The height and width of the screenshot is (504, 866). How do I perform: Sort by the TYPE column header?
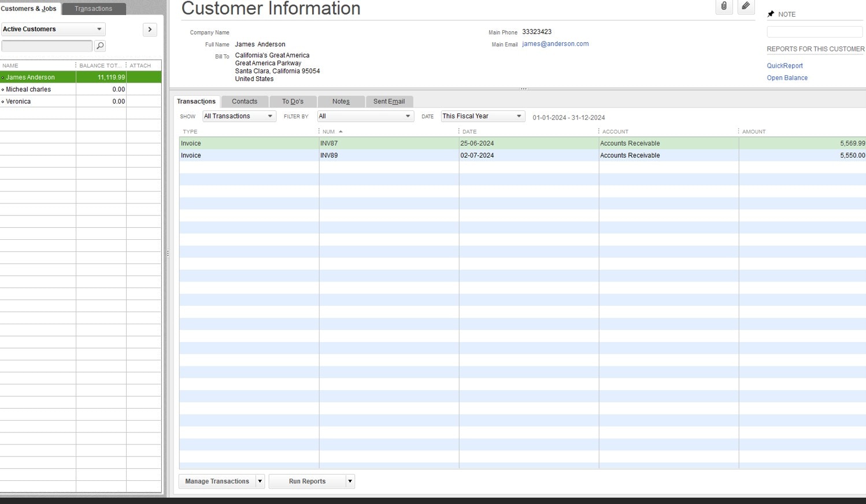[249, 132]
